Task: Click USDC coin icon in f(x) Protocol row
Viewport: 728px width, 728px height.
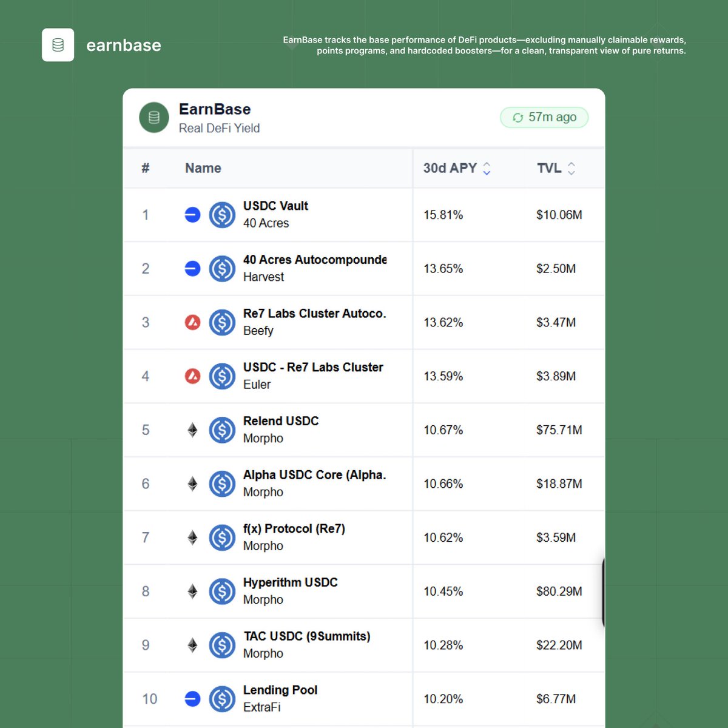Action: [x=222, y=538]
